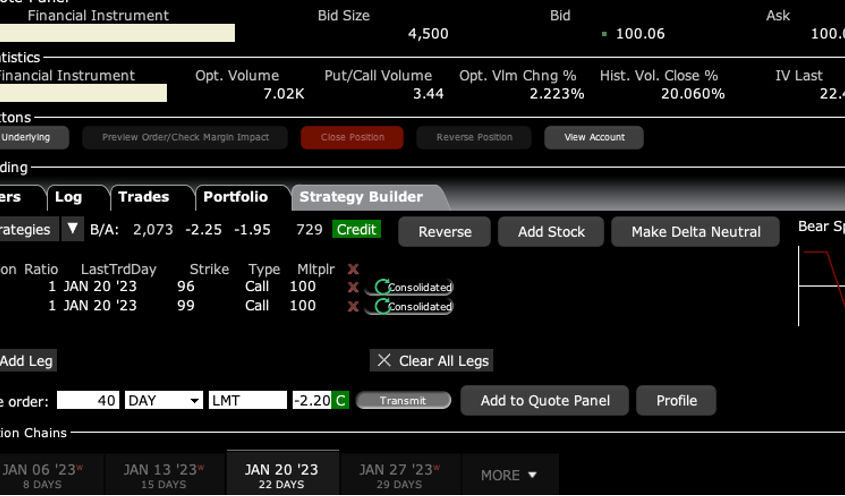The width and height of the screenshot is (845, 496).
Task: Click the order quantity field showing 40
Action: tap(87, 400)
